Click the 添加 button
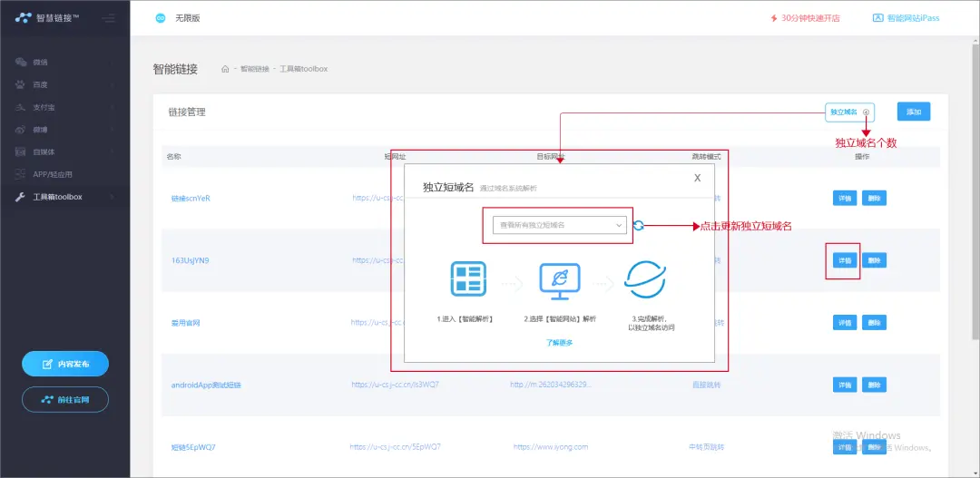The width and height of the screenshot is (980, 478). (x=913, y=112)
